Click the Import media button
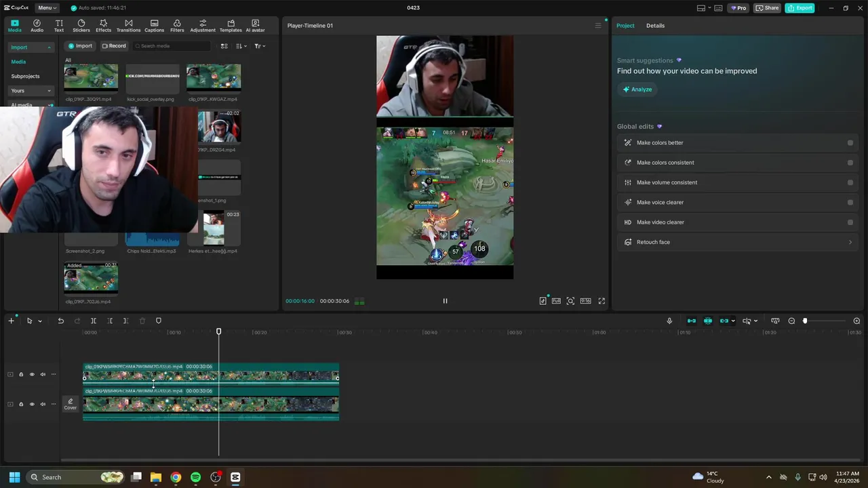 [x=80, y=46]
